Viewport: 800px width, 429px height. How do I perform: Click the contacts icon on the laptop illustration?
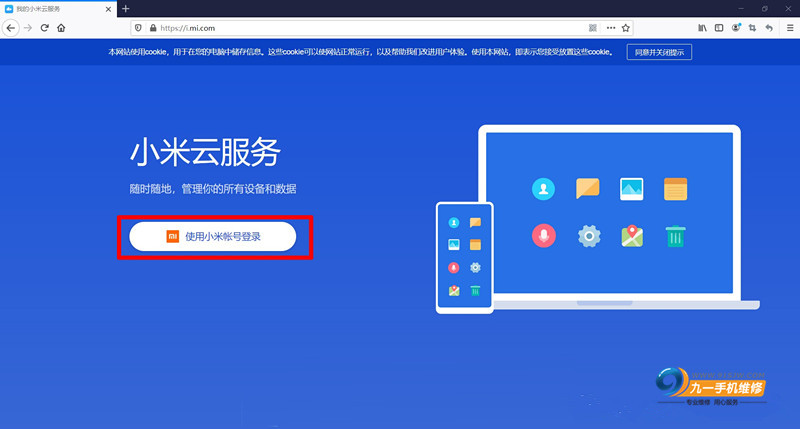543,189
